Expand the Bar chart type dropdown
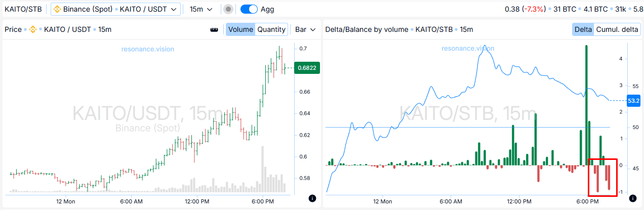The image size is (644, 210). (x=305, y=29)
